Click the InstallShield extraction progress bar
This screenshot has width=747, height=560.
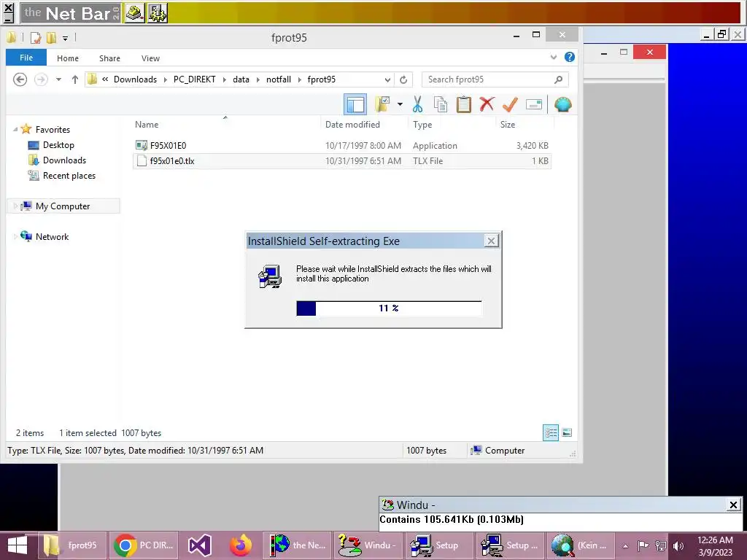point(389,308)
